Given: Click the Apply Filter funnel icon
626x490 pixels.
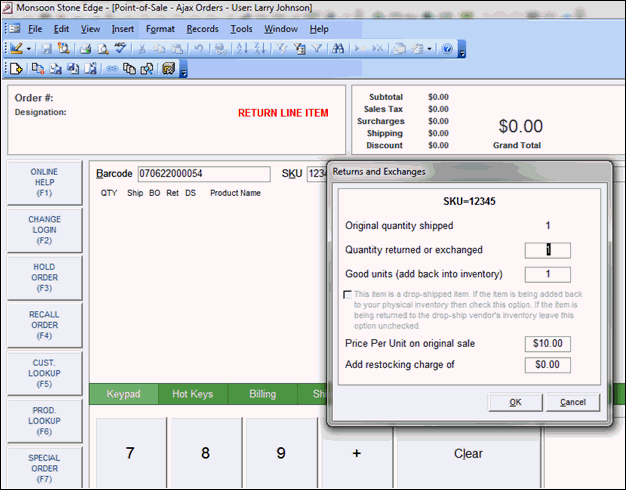Looking at the screenshot, I should pos(317,49).
